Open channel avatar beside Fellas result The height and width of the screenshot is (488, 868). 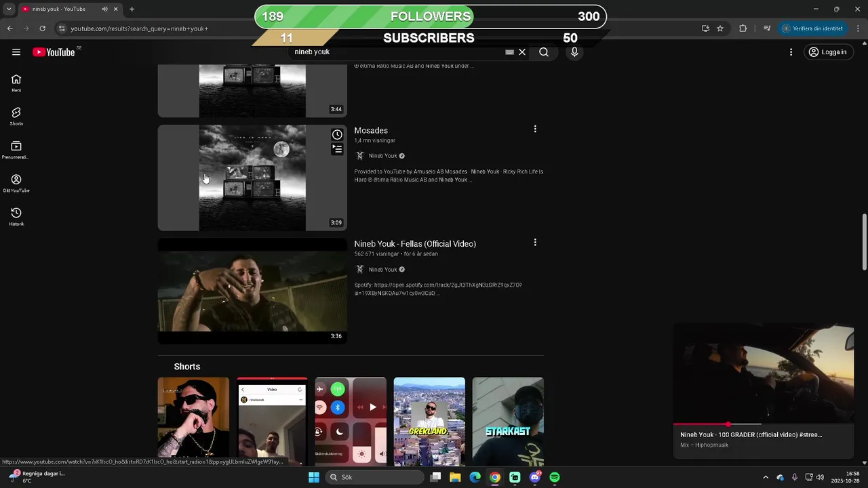tap(360, 270)
